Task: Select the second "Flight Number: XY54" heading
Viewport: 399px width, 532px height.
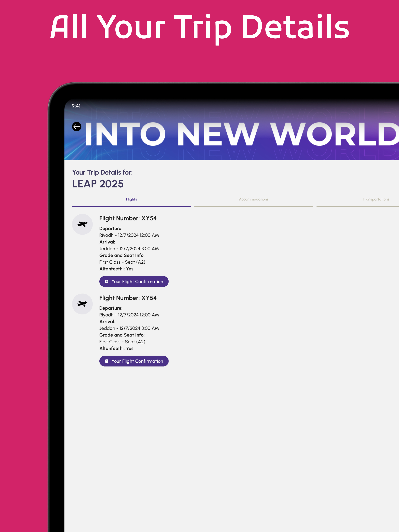Action: click(x=128, y=298)
